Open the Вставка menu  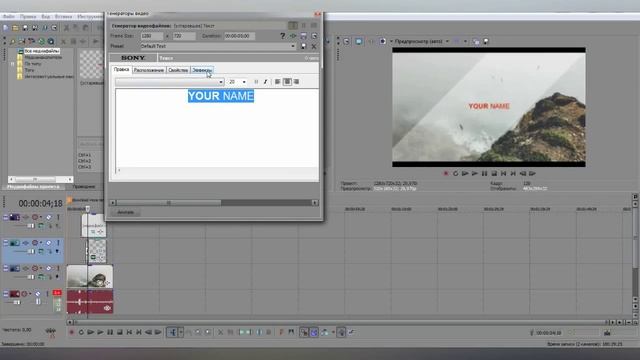[x=63, y=17]
